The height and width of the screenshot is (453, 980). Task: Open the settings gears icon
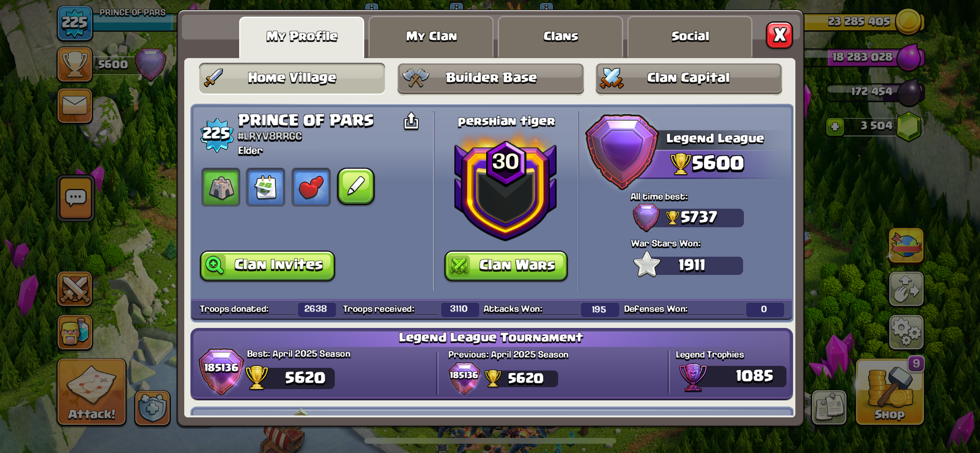[906, 332]
